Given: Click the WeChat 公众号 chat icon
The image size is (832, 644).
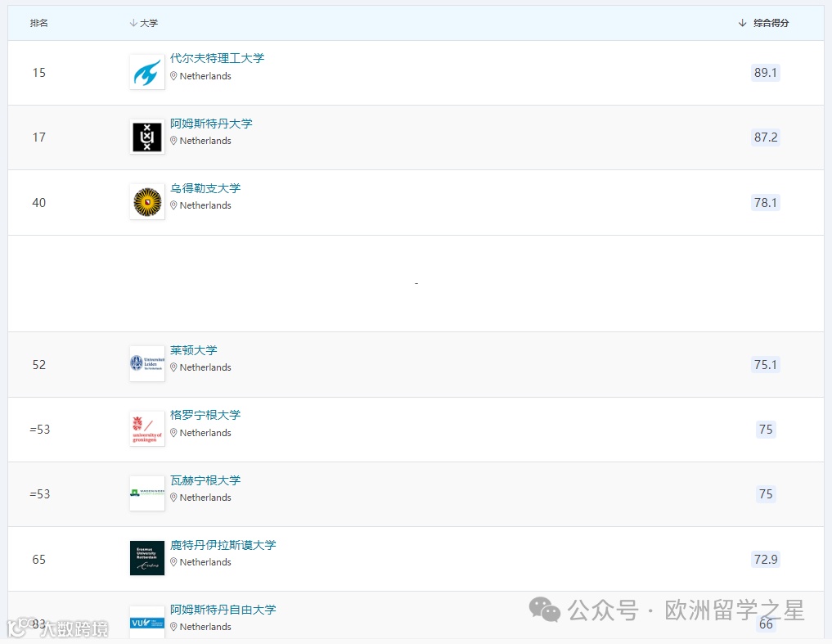Looking at the screenshot, I should coord(542,610).
